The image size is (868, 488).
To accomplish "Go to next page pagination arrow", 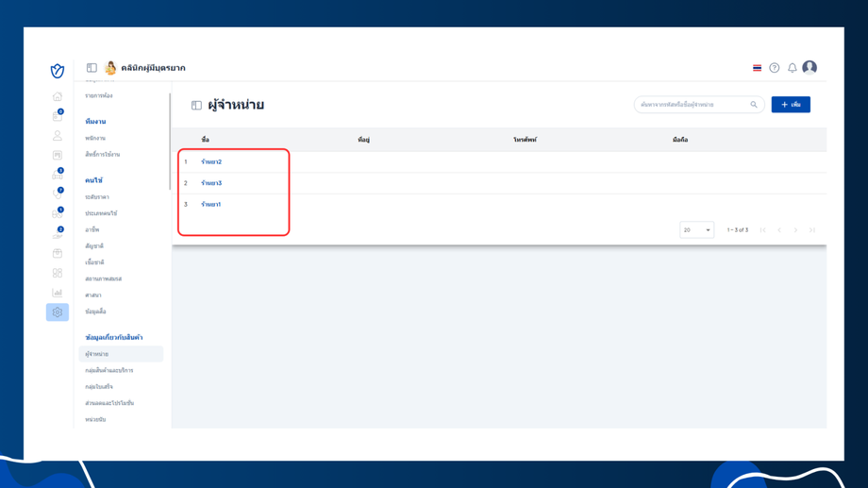I will click(x=795, y=230).
